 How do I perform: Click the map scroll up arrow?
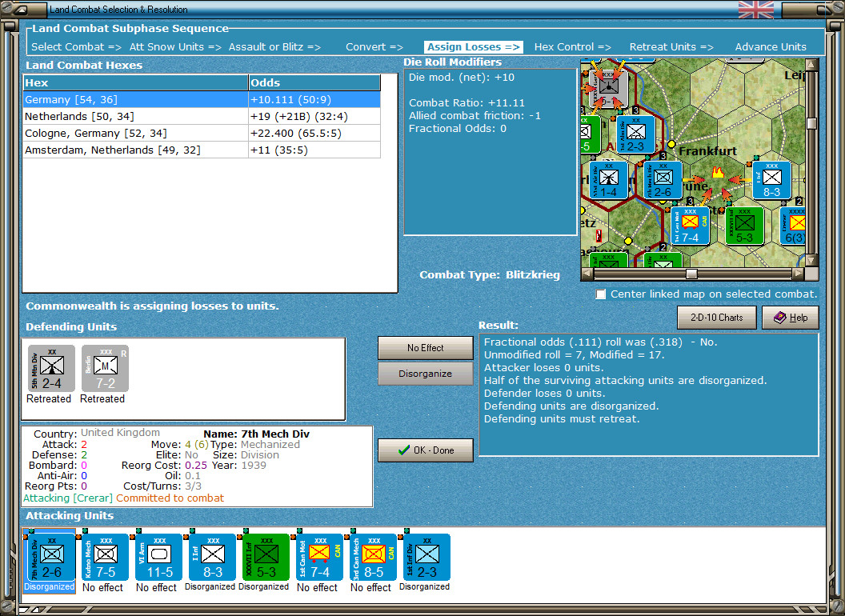click(811, 66)
